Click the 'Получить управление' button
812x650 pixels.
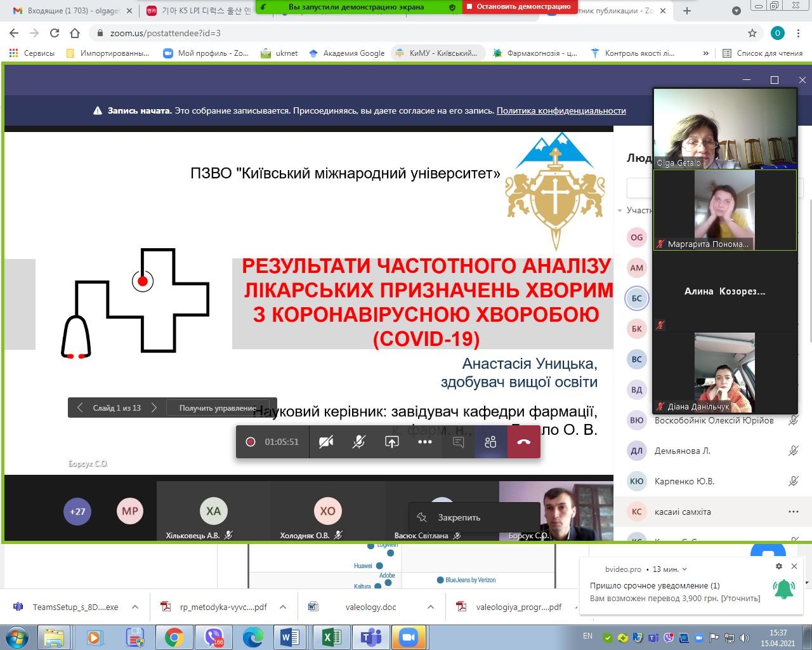click(218, 408)
